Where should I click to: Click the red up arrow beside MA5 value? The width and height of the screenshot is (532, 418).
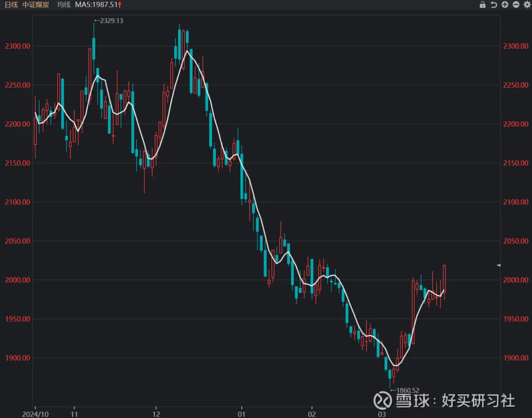coord(120,5)
